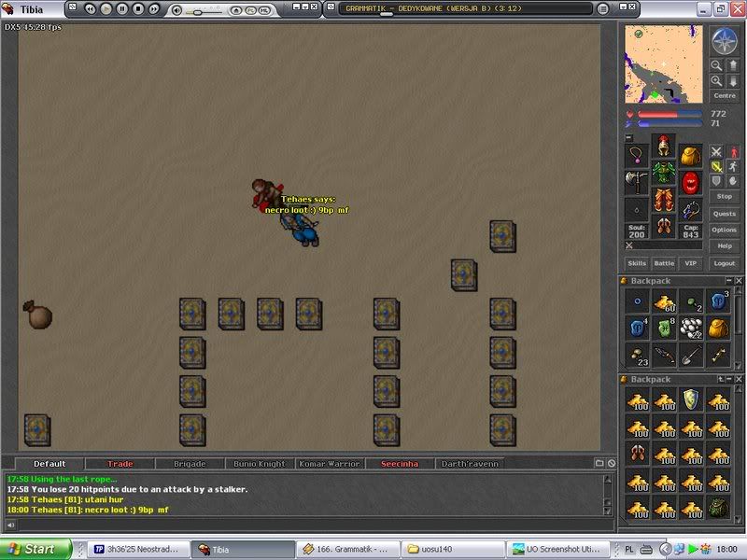Enable offensive fight mode with crossed swords

pos(716,152)
